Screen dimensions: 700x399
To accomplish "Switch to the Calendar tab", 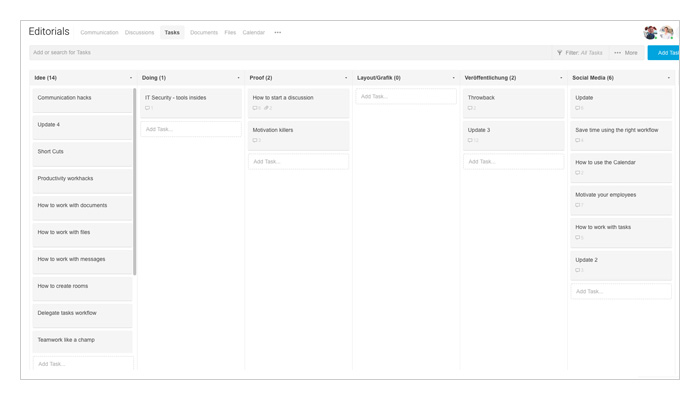I will (x=254, y=33).
